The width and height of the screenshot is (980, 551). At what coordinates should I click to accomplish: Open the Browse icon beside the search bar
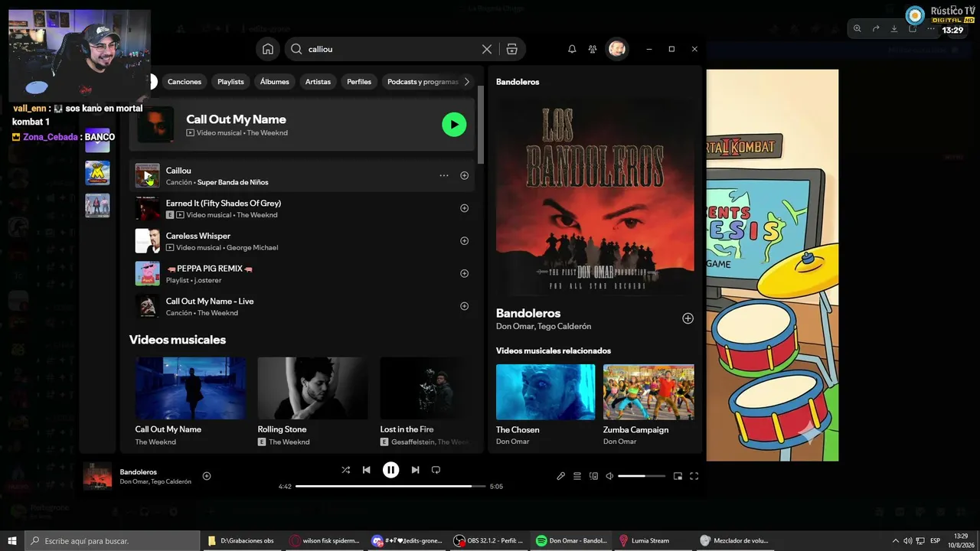pyautogui.click(x=512, y=49)
